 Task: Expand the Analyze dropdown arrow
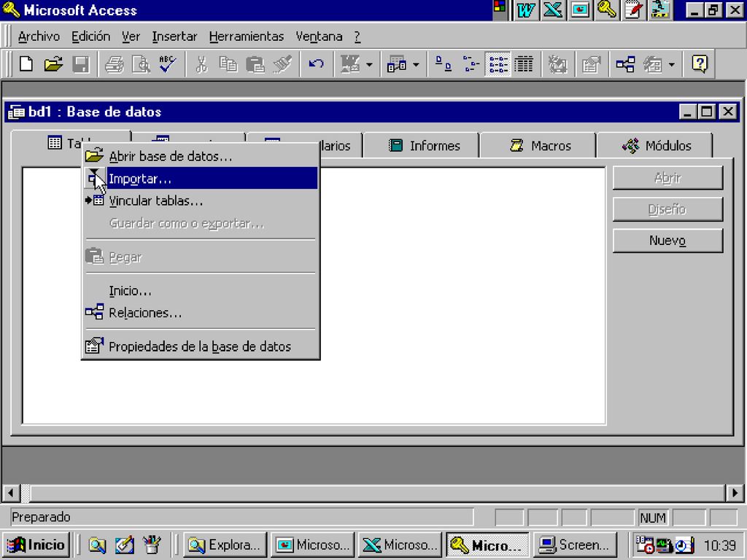tap(416, 64)
